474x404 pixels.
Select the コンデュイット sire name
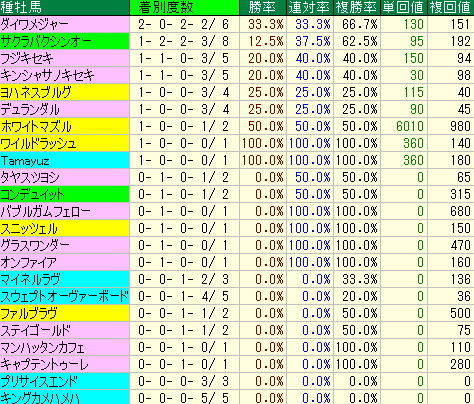pos(32,194)
